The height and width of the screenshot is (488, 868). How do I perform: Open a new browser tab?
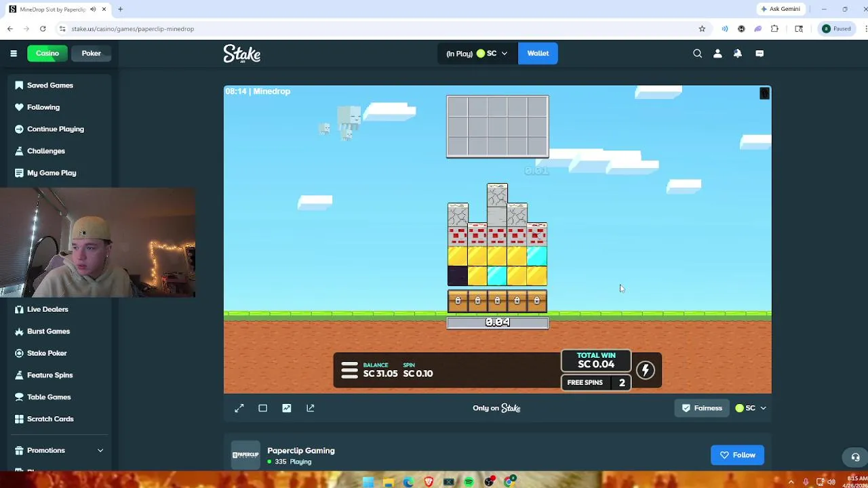(x=120, y=9)
